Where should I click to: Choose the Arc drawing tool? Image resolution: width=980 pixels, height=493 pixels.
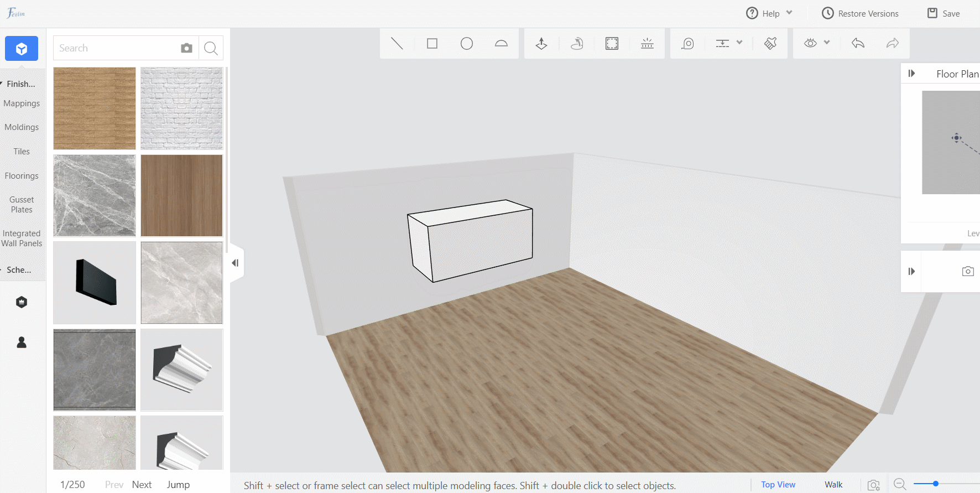501,43
